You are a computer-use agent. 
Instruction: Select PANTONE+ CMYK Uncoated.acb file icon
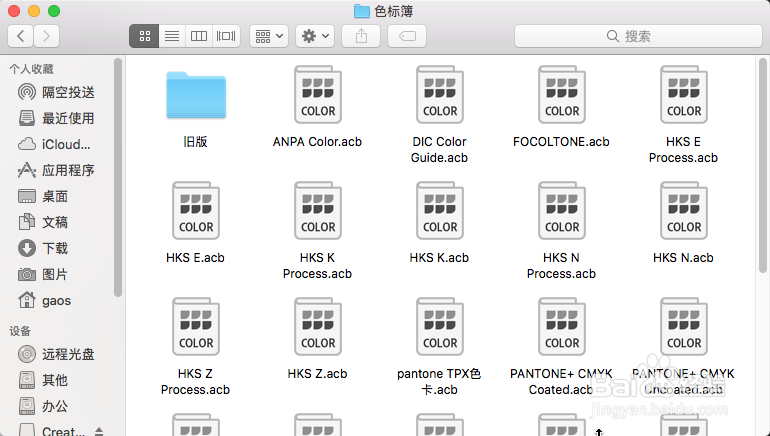click(x=684, y=327)
